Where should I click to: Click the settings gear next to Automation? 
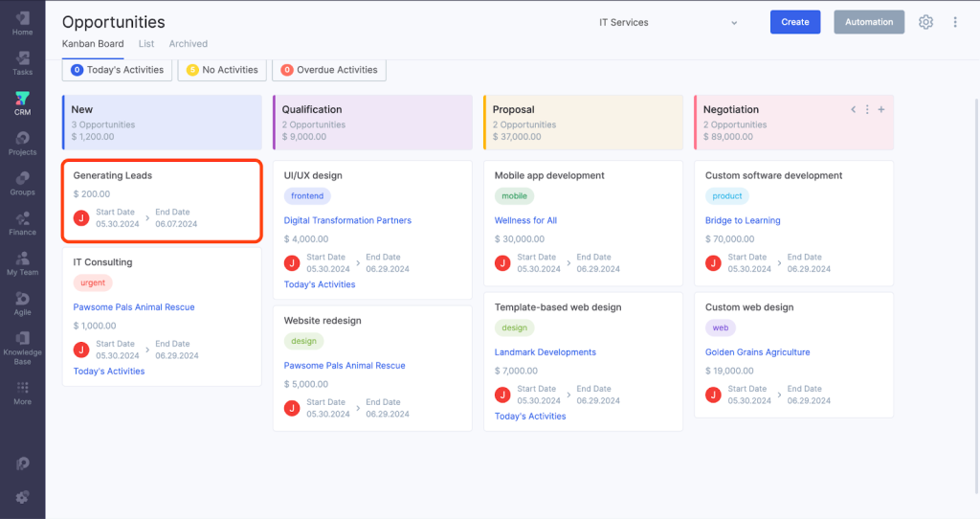coord(925,22)
